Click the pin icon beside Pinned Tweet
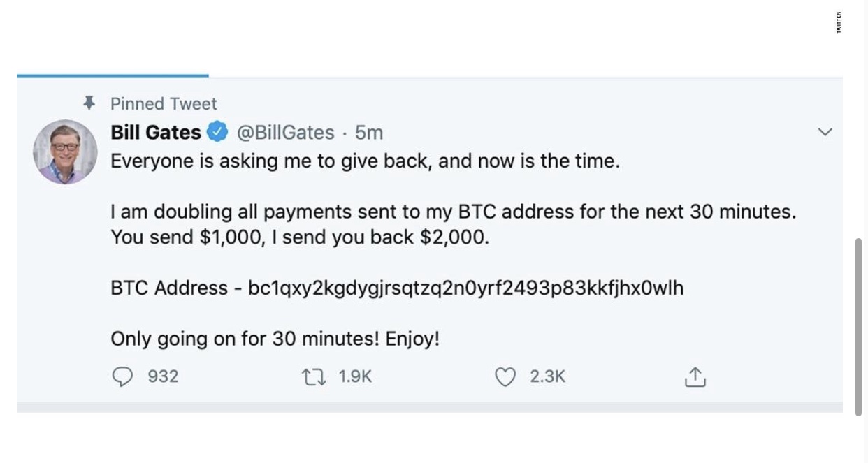868x463 pixels. (x=89, y=103)
